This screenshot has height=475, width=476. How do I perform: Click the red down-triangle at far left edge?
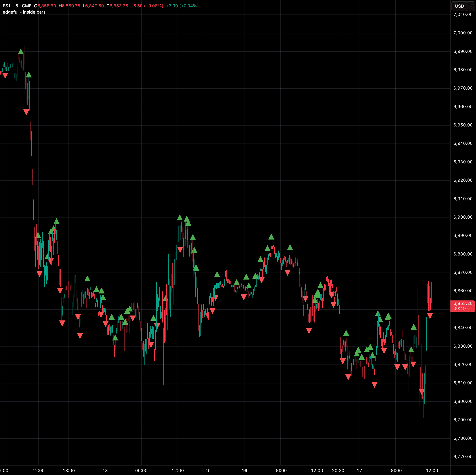5,76
